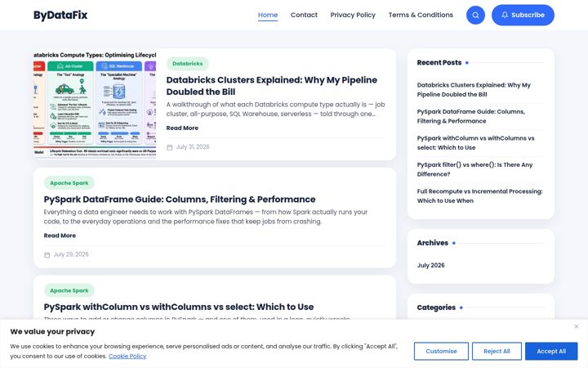This screenshot has width=588, height=368.
Task: Click the Subscribe button with bell
Action: (x=523, y=15)
